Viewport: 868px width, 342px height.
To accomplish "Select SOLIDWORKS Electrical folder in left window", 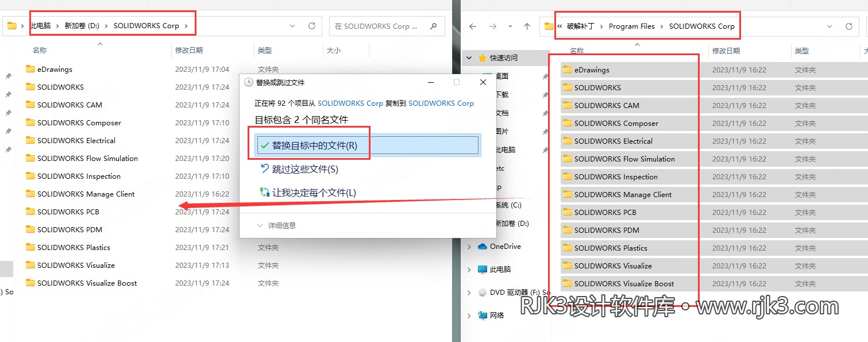I will point(71,141).
